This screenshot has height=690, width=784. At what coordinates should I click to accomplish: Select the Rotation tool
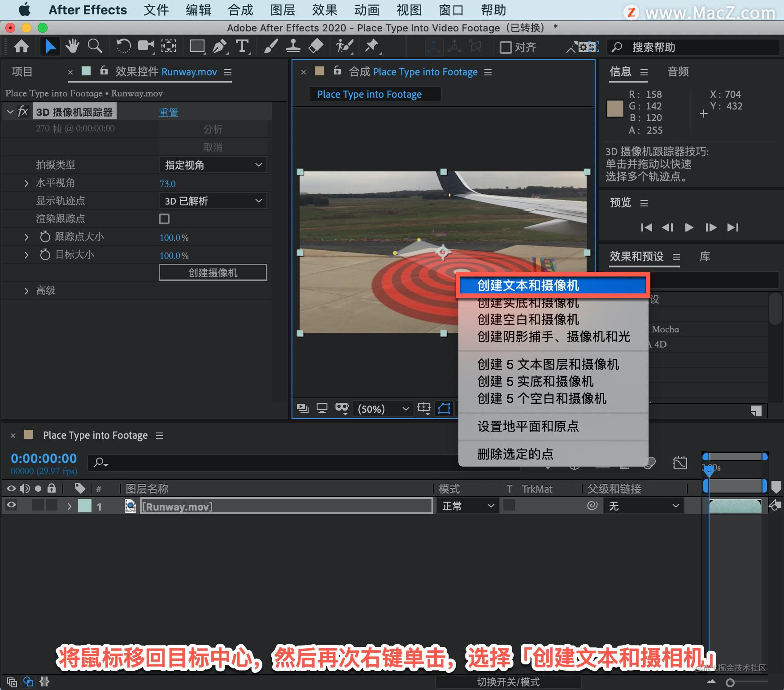point(123,46)
